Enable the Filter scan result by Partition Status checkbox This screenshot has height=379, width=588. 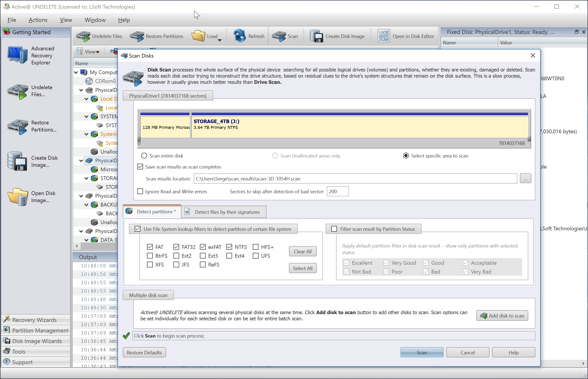tap(334, 228)
